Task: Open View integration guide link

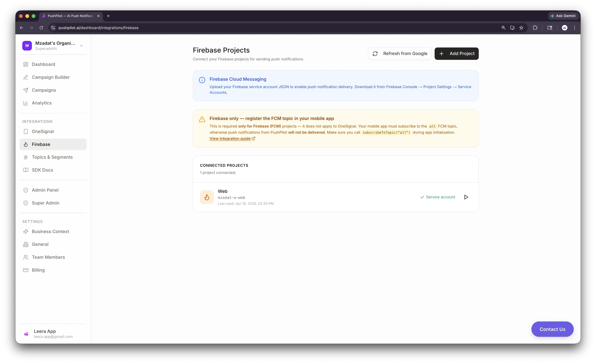Action: (x=232, y=139)
